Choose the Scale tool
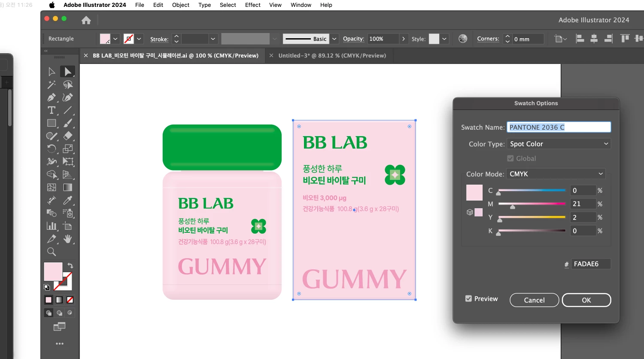Viewport: 644px width, 359px height. 68,149
